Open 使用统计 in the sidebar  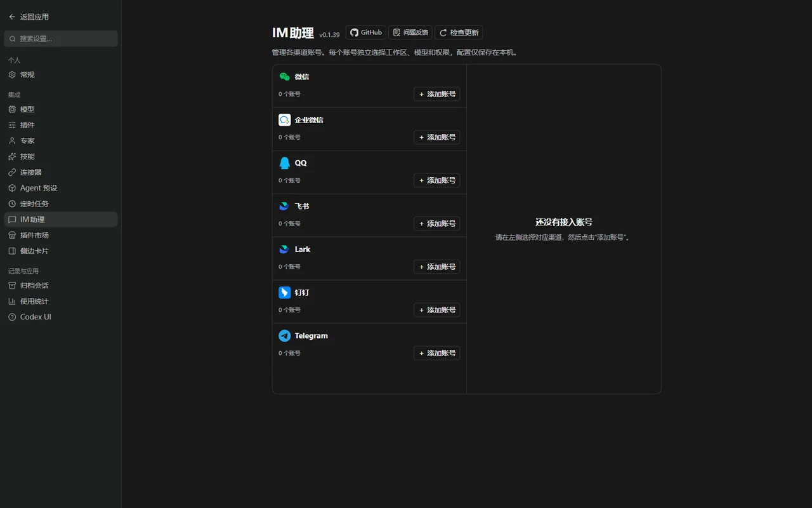tap(61, 302)
